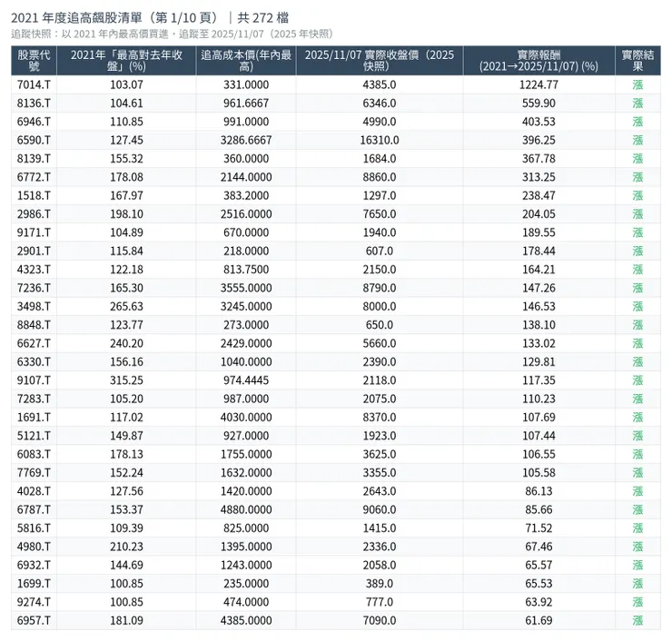Screen dimensions: 672x641
Task: Click the return value 61.69
Action: pos(539,620)
